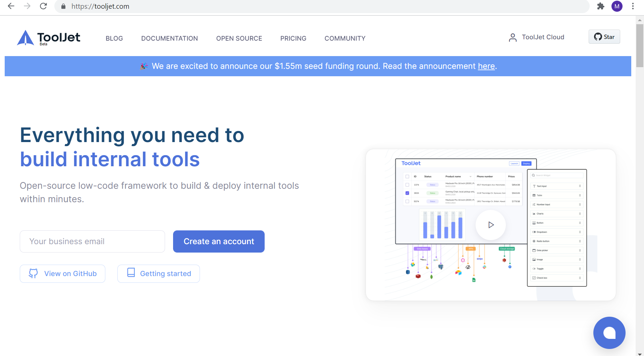Click the ToolJet rocket logo
Image resolution: width=644 pixels, height=356 pixels.
tap(25, 38)
